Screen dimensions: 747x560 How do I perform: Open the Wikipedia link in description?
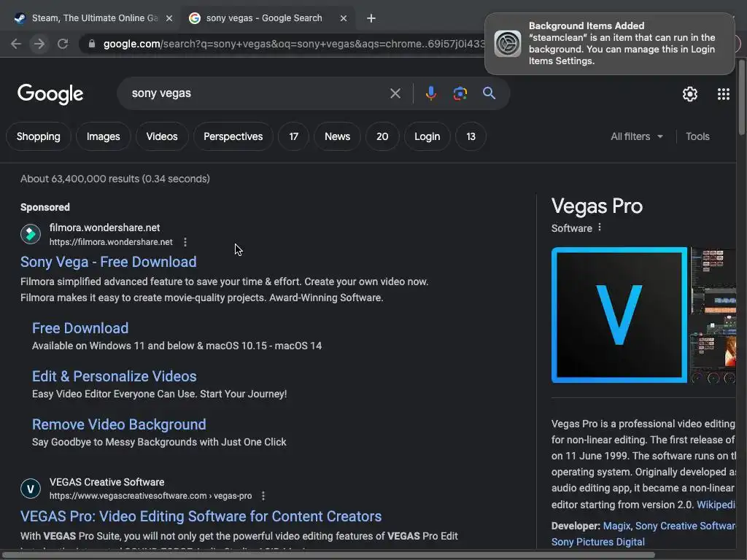(716, 505)
